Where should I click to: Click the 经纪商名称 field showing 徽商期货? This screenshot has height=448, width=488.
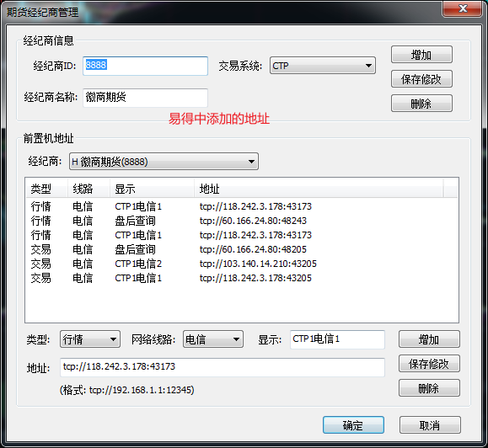pos(145,98)
